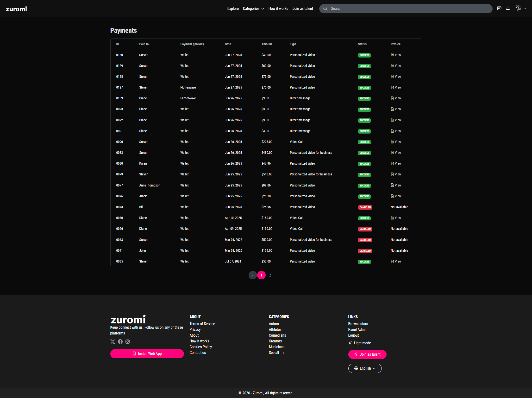Go to page 2 of payments

point(270,275)
